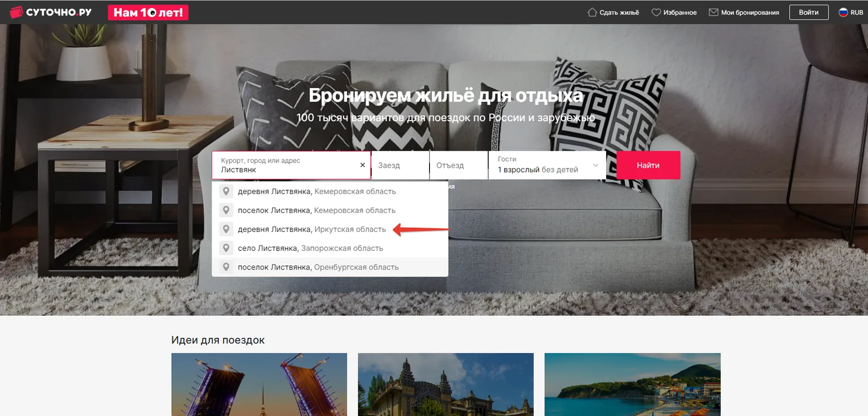Click the red Найти search button
The height and width of the screenshot is (416, 868).
pyautogui.click(x=648, y=165)
